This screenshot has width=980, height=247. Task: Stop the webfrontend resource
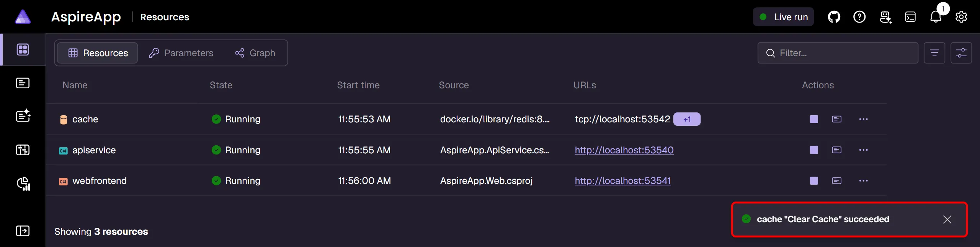(x=814, y=181)
